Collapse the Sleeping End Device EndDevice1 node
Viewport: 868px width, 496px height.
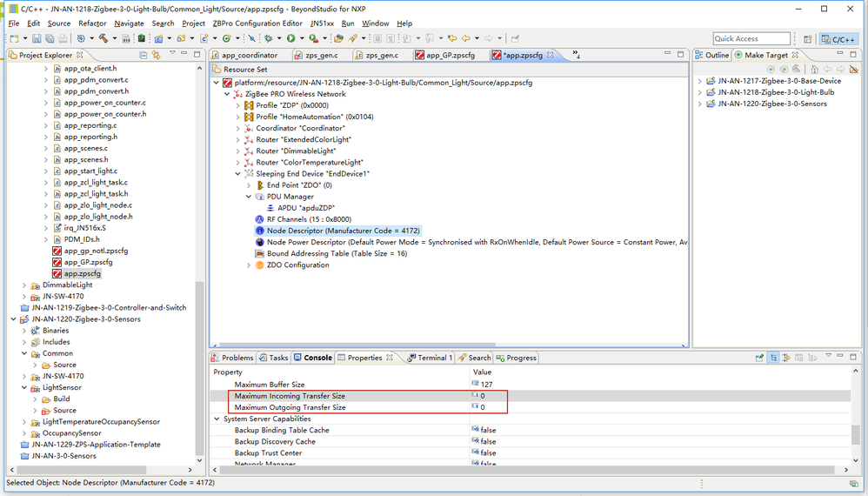(238, 174)
